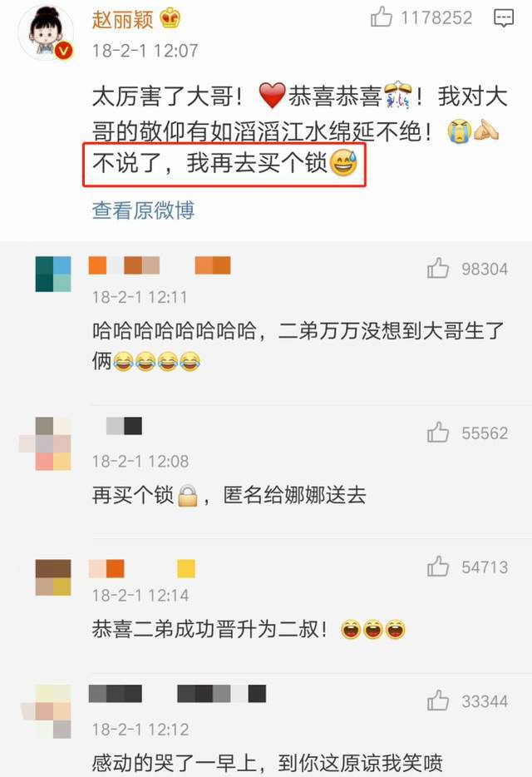Select the comment 再买个锁,匿名给娜娜送去
This screenshot has height=777, width=532.
tap(229, 495)
